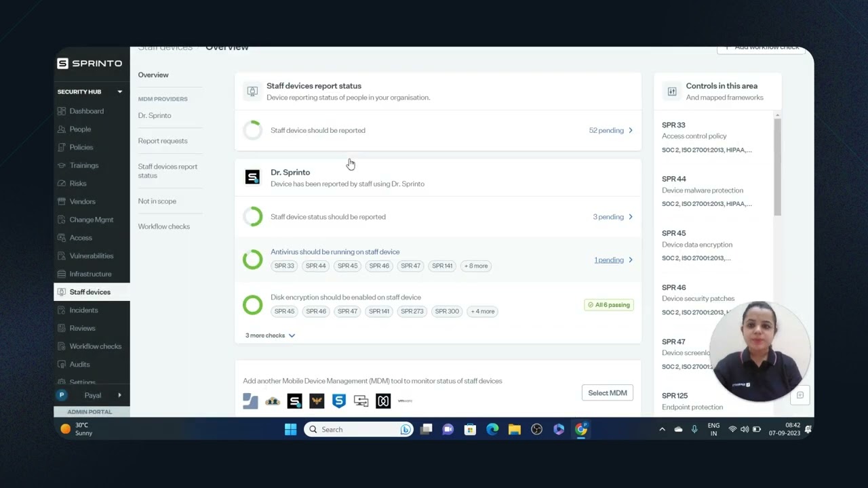Open 3 pending status reports

coord(612,217)
